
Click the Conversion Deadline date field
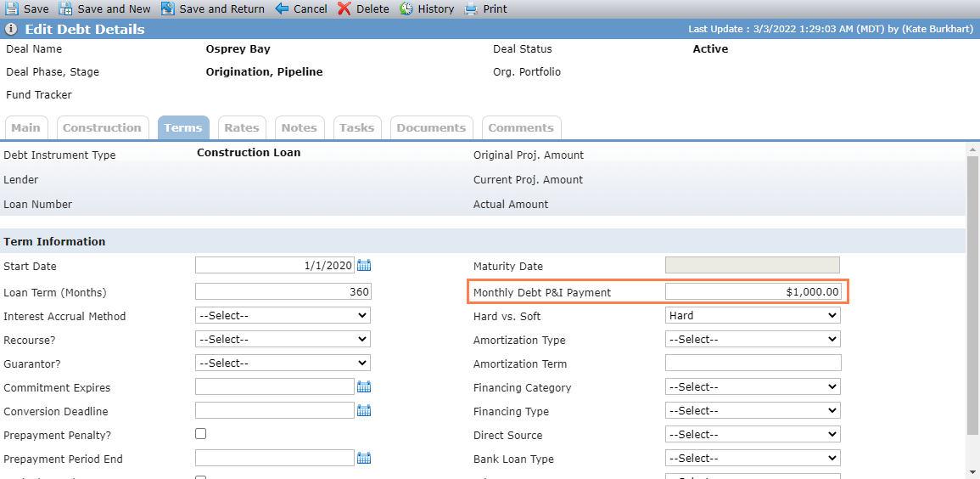pos(275,410)
